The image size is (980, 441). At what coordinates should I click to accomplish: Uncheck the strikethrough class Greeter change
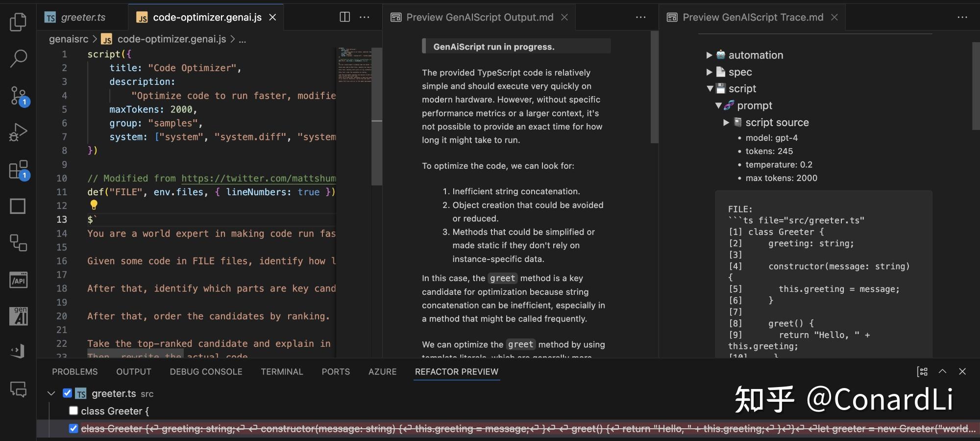(x=73, y=429)
